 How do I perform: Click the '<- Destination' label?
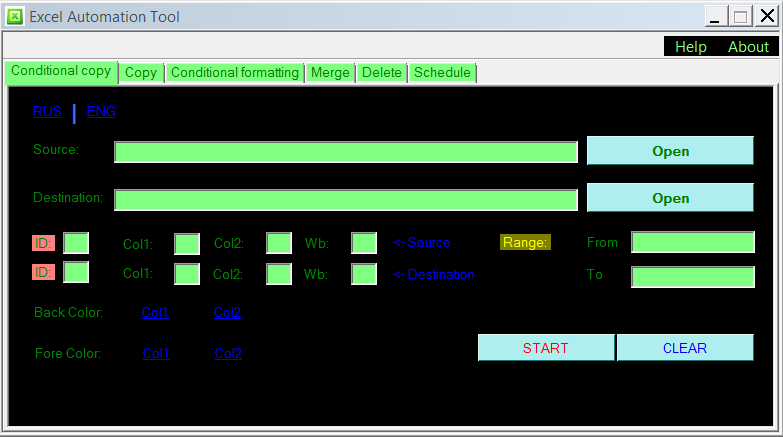434,275
